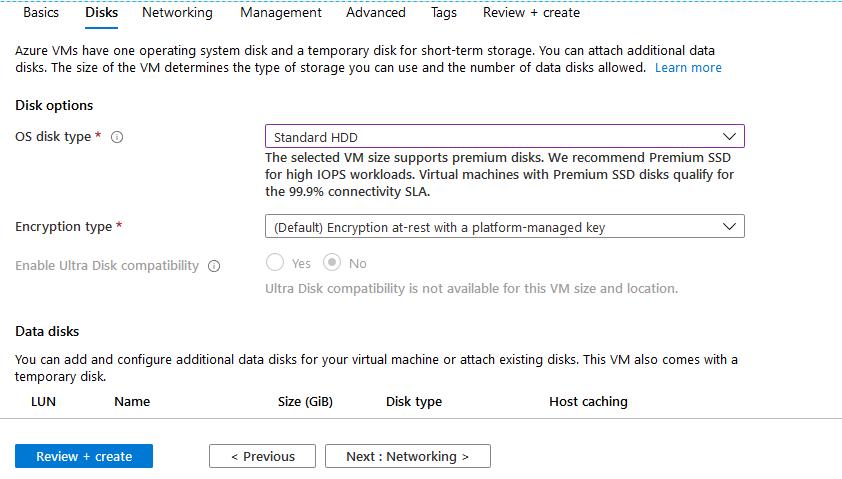
Task: Click the blue Review + create button
Action: [84, 456]
